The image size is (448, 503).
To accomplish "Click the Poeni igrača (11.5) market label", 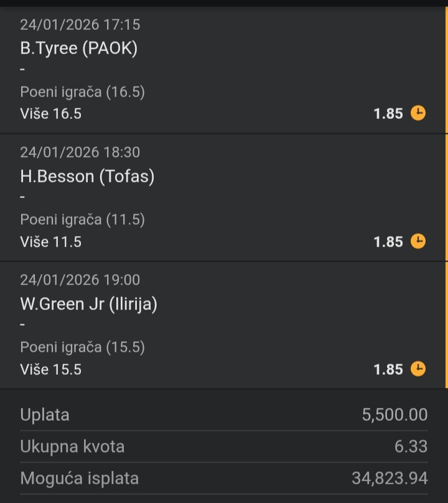I will [x=82, y=220].
